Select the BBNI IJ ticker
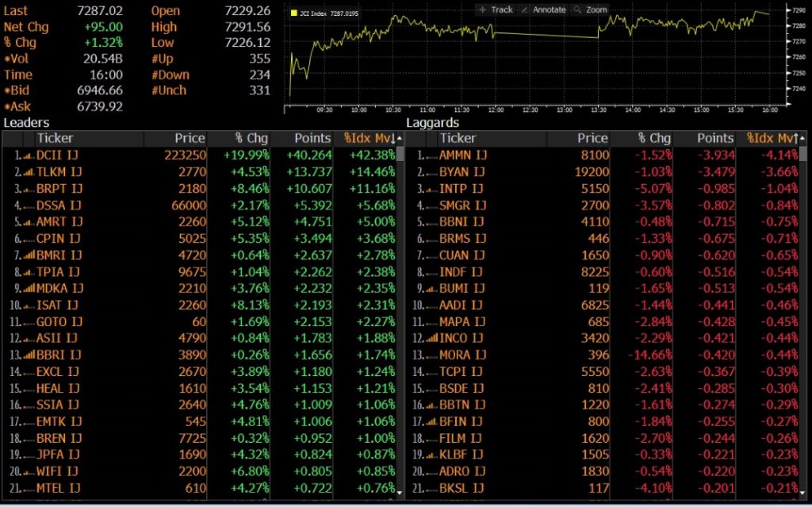This screenshot has height=507, width=812. click(x=462, y=222)
